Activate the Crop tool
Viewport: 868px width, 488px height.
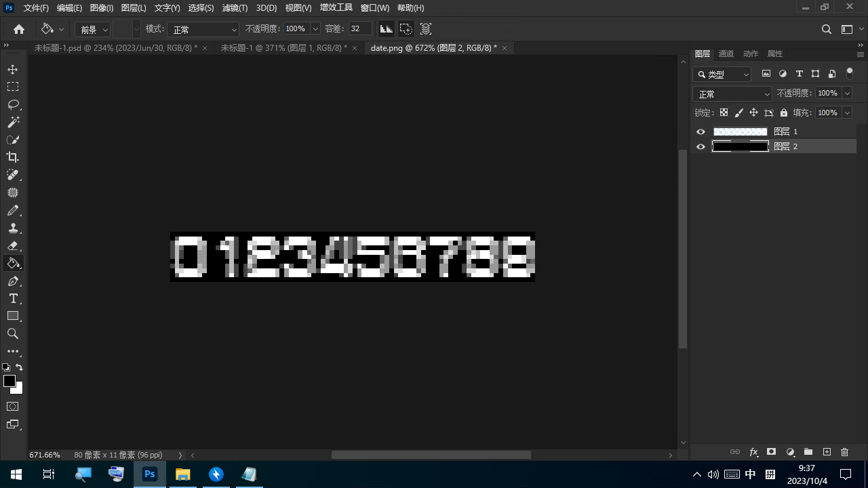(x=13, y=157)
